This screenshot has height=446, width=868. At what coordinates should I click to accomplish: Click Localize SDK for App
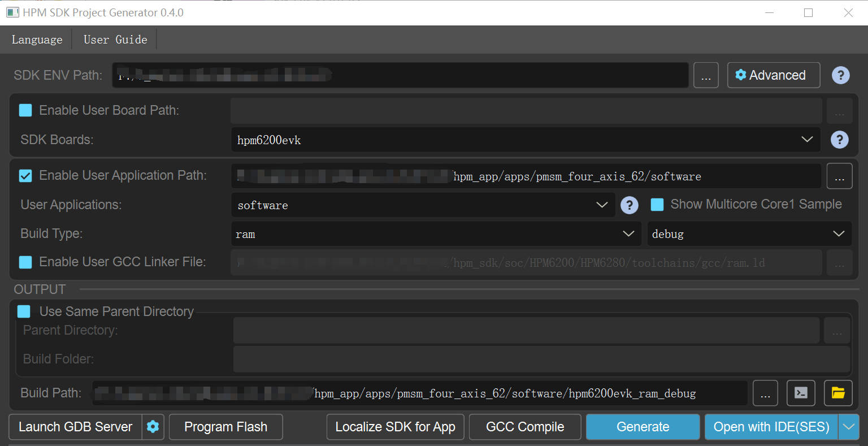coord(396,427)
